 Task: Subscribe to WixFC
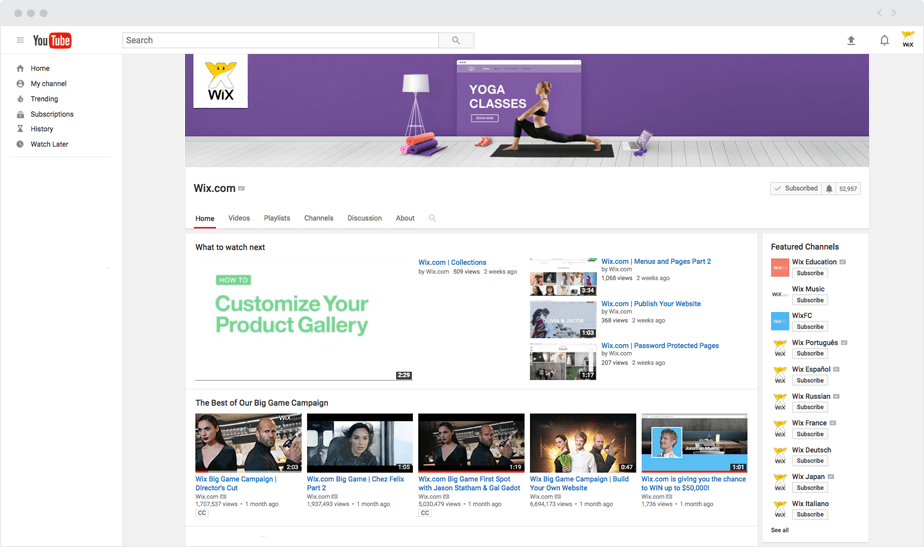point(810,327)
